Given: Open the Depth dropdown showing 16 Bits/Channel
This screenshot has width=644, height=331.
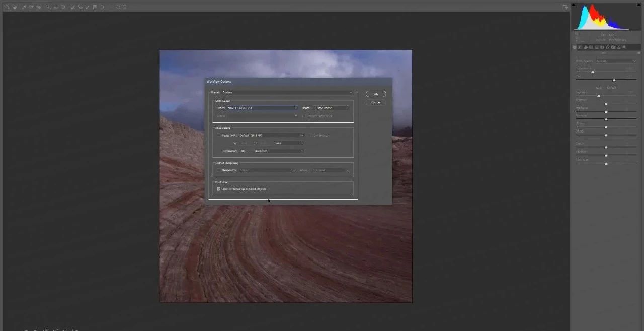Looking at the screenshot, I should (331, 108).
